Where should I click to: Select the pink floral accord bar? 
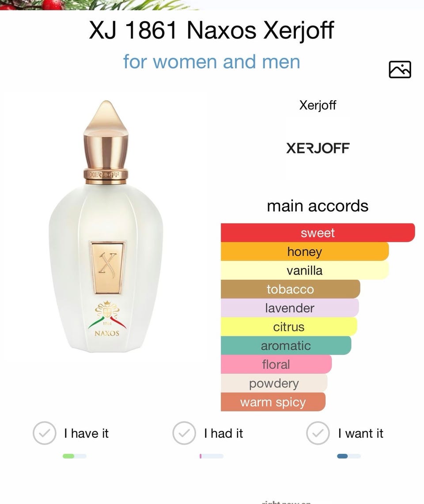point(276,364)
